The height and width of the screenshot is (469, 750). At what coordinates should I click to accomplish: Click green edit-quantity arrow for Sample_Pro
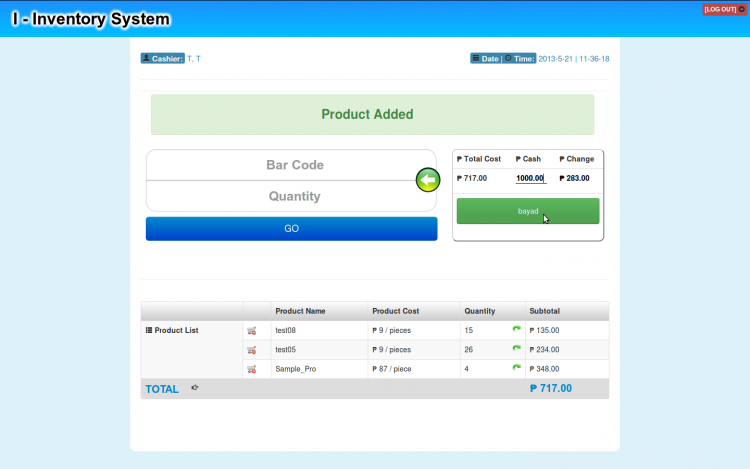coord(517,367)
